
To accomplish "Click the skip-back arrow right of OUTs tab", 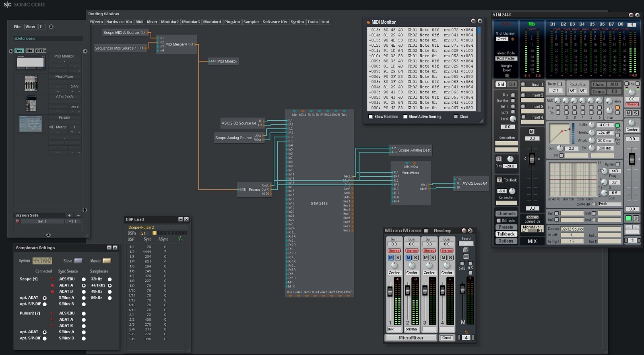I will [85, 51].
